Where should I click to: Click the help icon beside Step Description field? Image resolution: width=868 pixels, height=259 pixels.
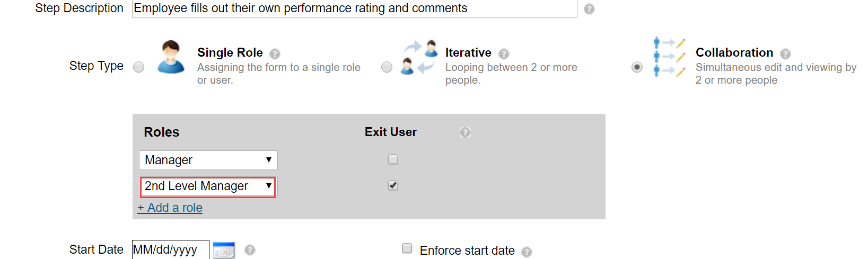tap(589, 9)
